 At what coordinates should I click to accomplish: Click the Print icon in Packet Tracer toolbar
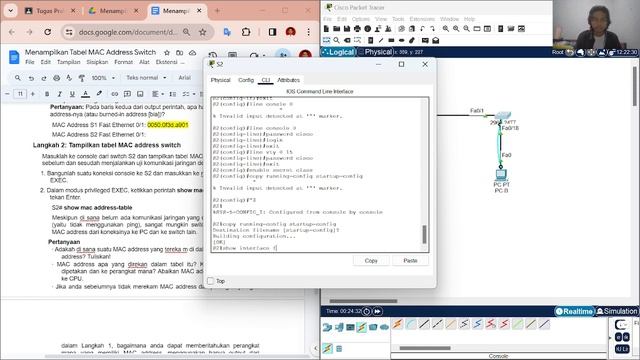357,29
